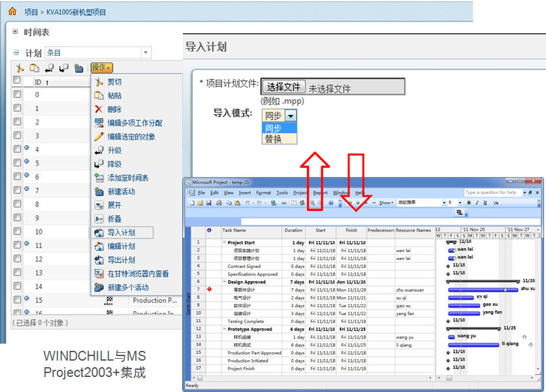Viewport: 546px width, 392px height.
Task: Select 导出计划 menu entry
Action: 121,260
